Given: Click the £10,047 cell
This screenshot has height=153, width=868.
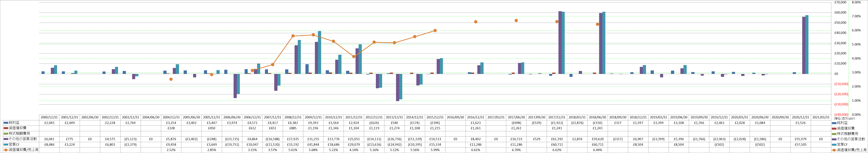Looking at the screenshot, I should [252, 145].
